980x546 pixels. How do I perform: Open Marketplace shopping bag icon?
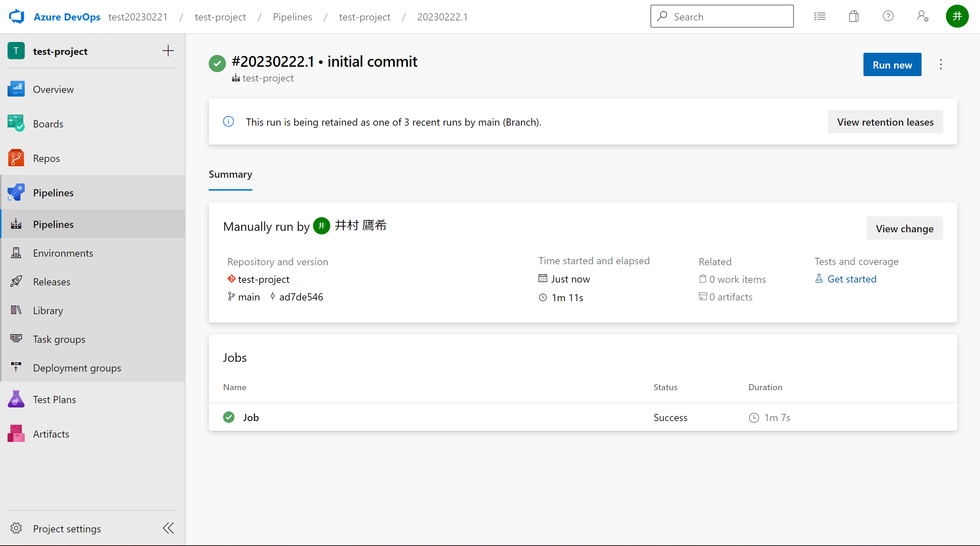pos(854,17)
